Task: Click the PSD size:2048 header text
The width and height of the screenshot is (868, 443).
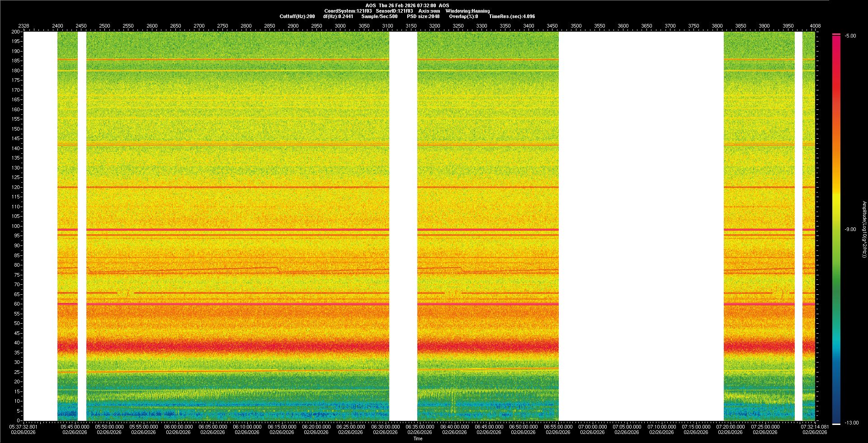Action: [x=423, y=17]
